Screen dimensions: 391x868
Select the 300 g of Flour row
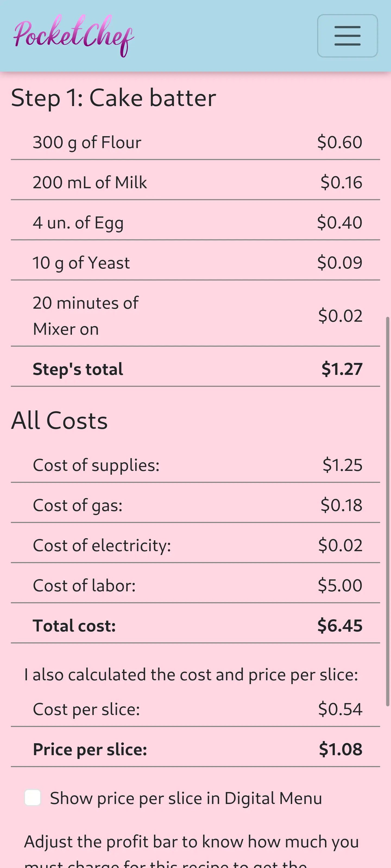click(x=195, y=142)
